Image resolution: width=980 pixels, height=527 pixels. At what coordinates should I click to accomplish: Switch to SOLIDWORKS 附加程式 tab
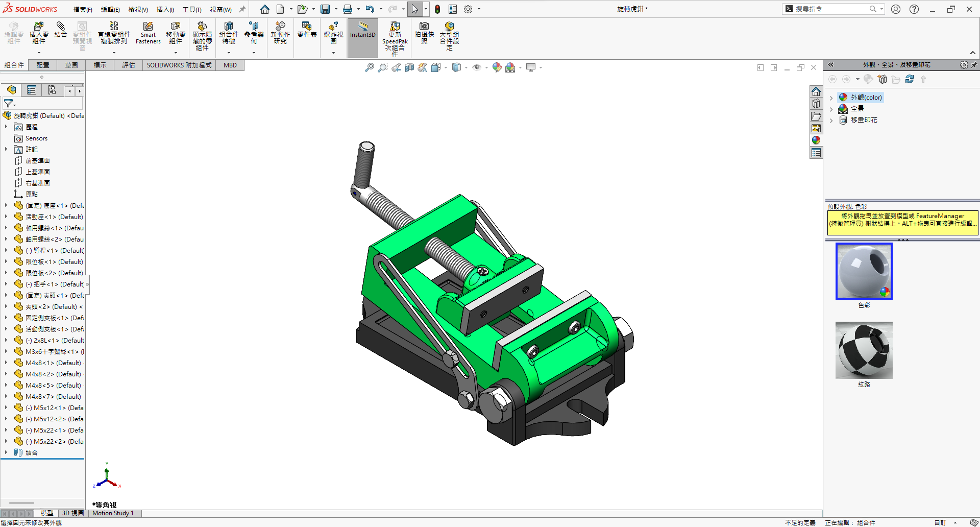coord(179,65)
